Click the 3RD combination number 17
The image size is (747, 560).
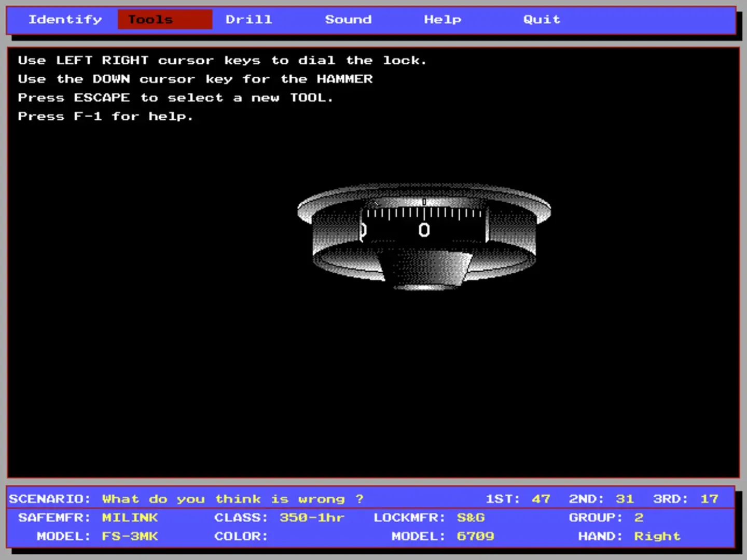tap(709, 499)
